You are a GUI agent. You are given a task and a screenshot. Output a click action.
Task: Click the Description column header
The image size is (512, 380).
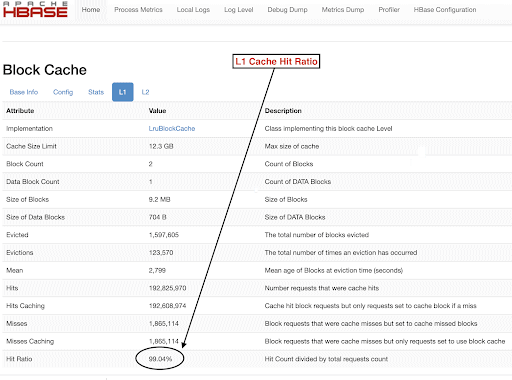tap(283, 111)
